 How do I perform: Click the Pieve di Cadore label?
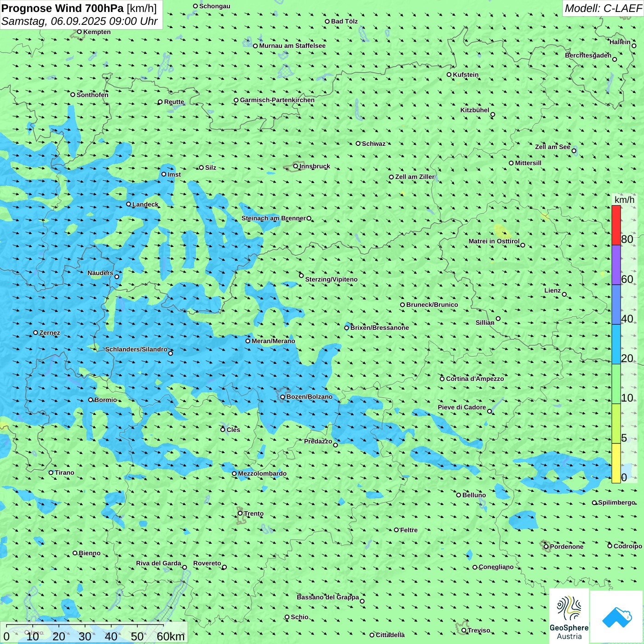[462, 407]
